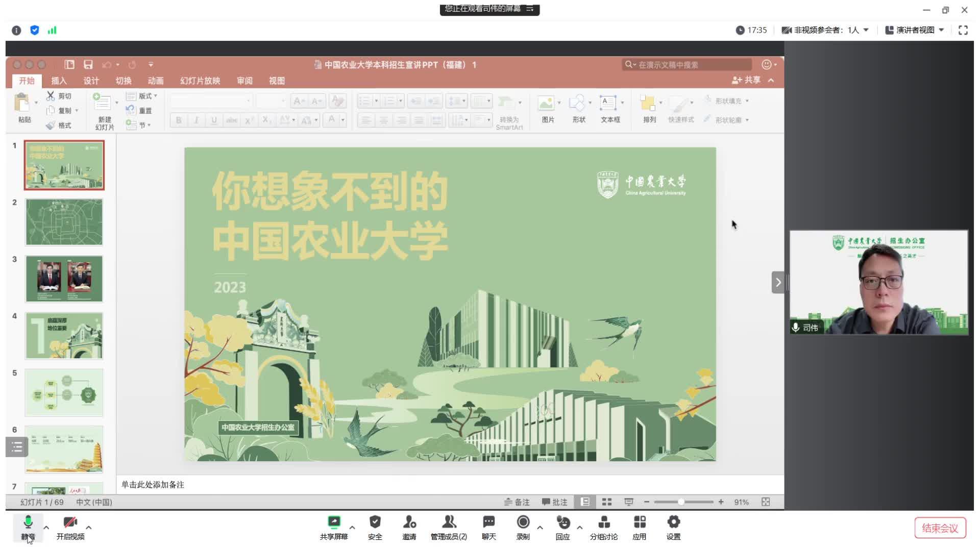Toggle Bold formatting

click(179, 120)
